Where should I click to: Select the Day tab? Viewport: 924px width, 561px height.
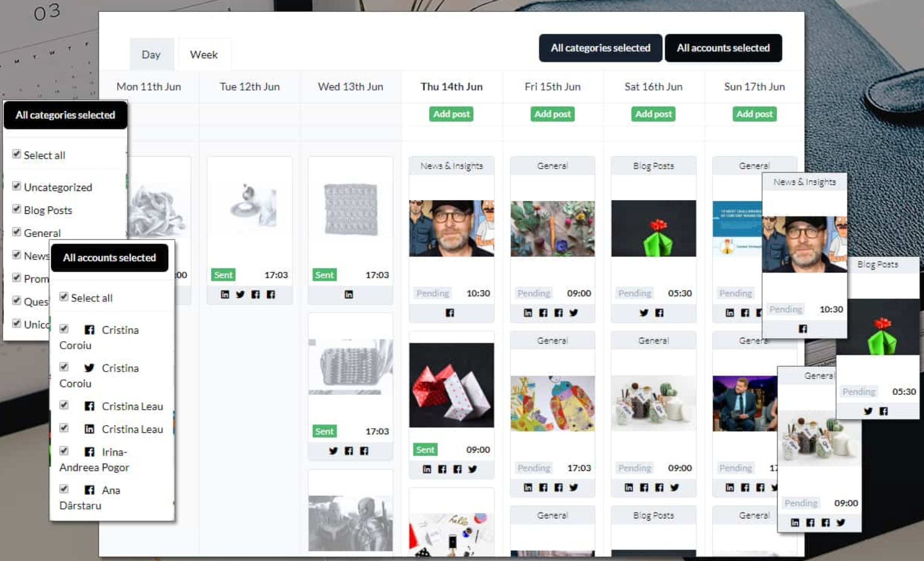click(151, 54)
